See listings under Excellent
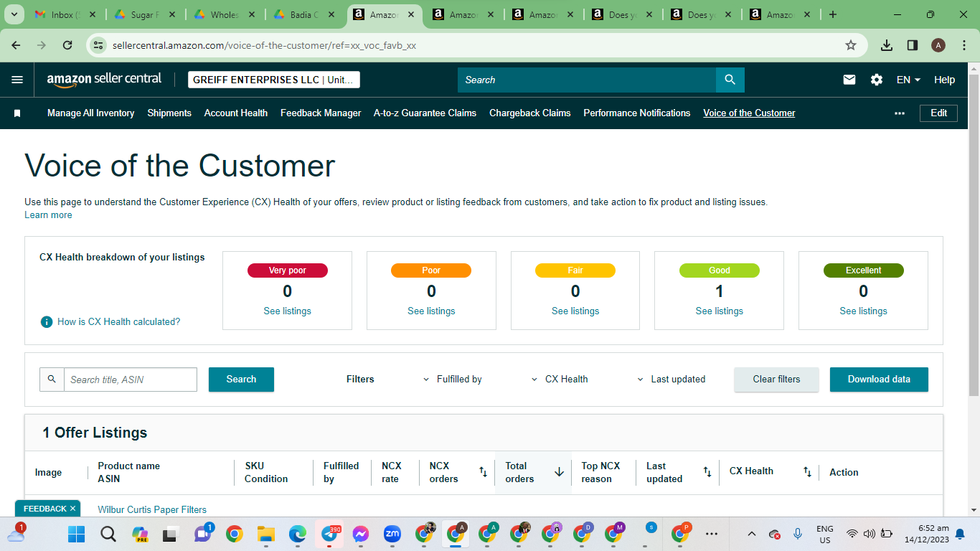Viewport: 980px width, 551px height. (x=863, y=311)
